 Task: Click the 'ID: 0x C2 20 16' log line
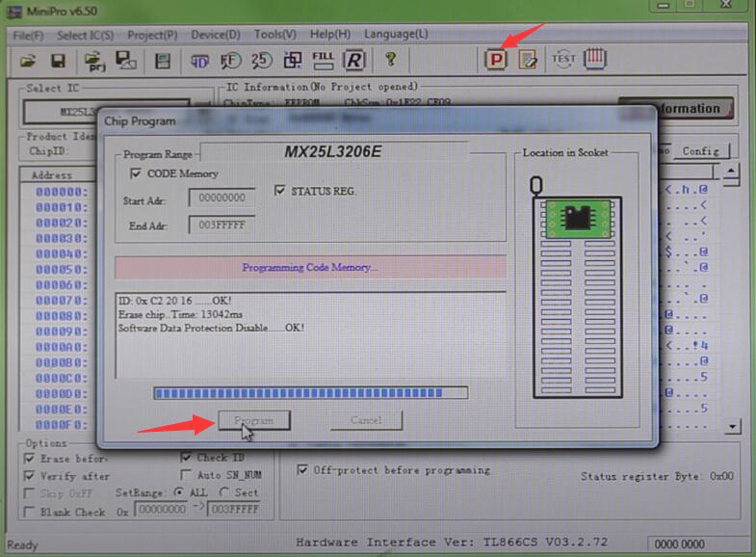tap(175, 301)
